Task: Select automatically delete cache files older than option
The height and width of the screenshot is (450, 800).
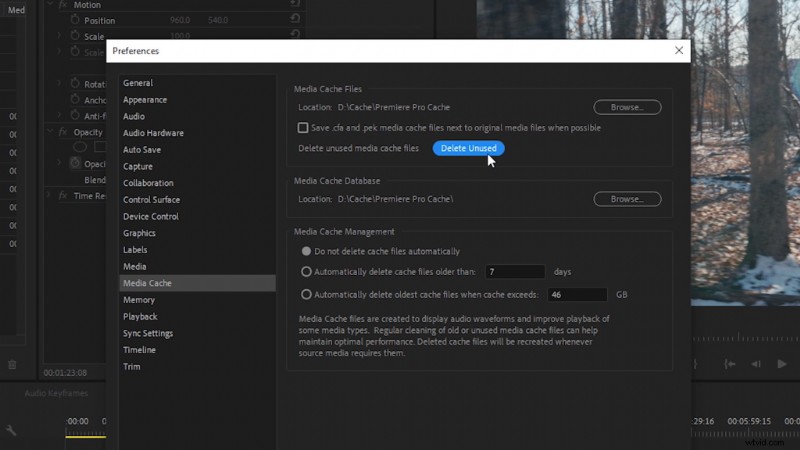Action: tap(306, 271)
